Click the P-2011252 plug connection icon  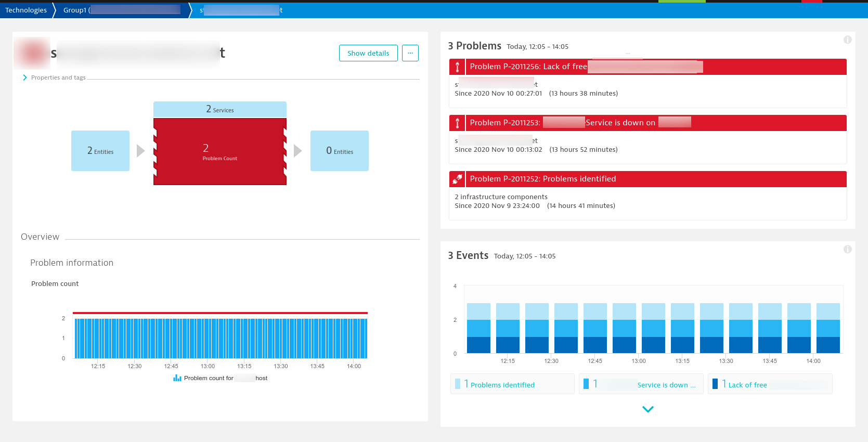(457, 179)
